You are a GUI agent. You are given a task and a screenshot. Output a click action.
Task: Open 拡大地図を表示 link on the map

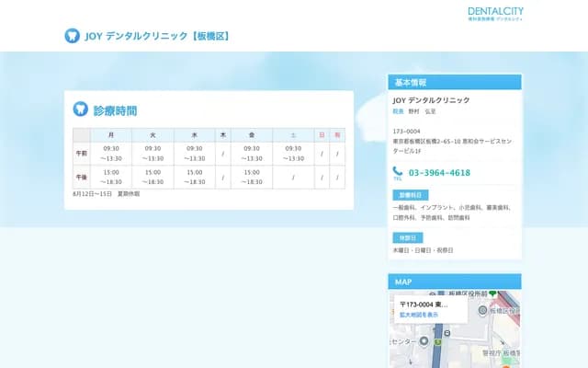tap(419, 315)
